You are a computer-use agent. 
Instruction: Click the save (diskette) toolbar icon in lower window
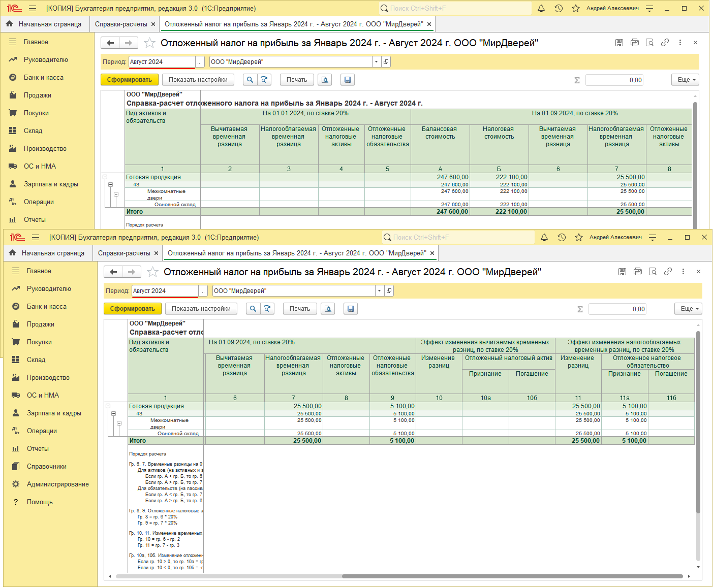351,309
